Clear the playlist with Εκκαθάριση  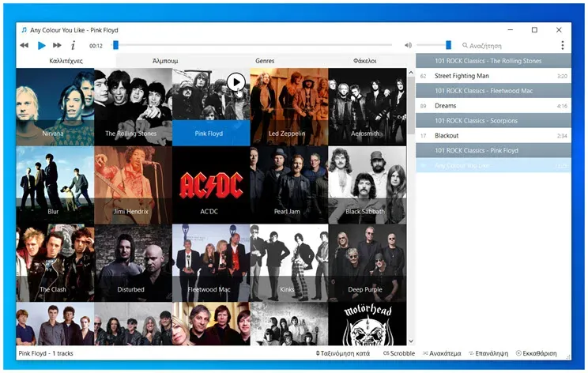point(537,353)
